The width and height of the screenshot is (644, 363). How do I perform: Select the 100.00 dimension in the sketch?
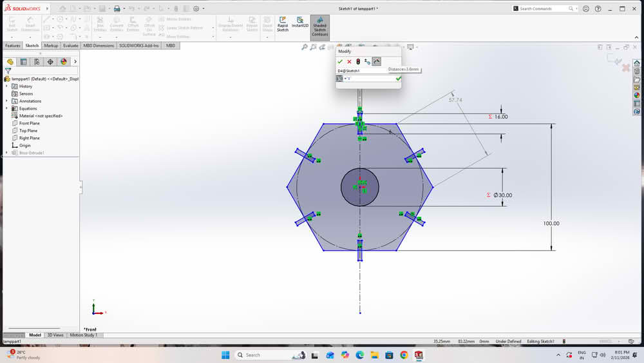[551, 223]
